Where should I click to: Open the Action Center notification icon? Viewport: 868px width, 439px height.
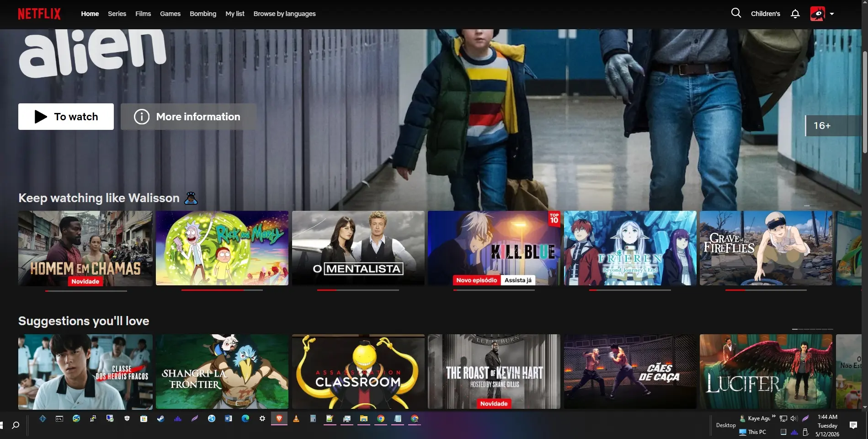click(853, 425)
